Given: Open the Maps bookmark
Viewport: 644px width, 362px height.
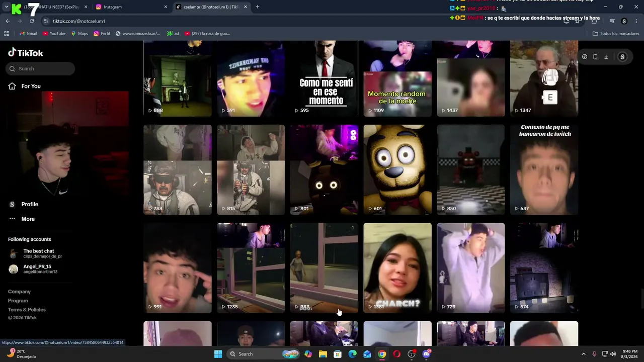Looking at the screenshot, I should 79,34.
